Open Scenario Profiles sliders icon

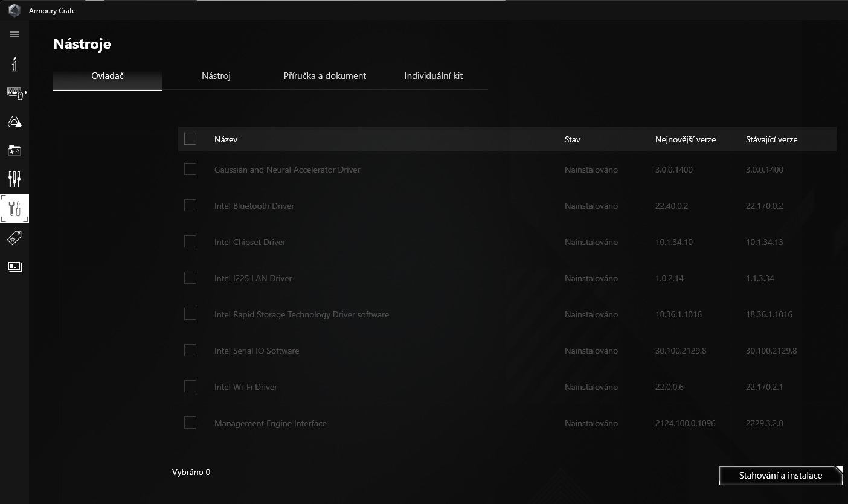[x=14, y=179]
